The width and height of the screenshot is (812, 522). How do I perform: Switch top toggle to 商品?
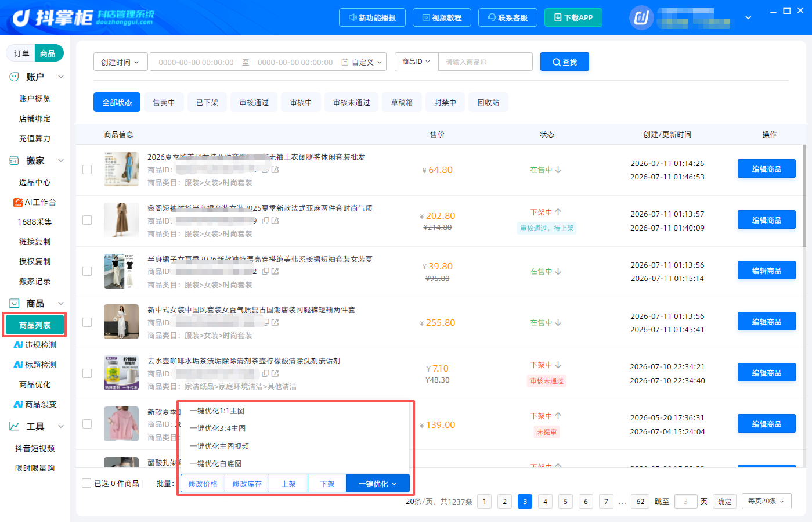[x=48, y=53]
